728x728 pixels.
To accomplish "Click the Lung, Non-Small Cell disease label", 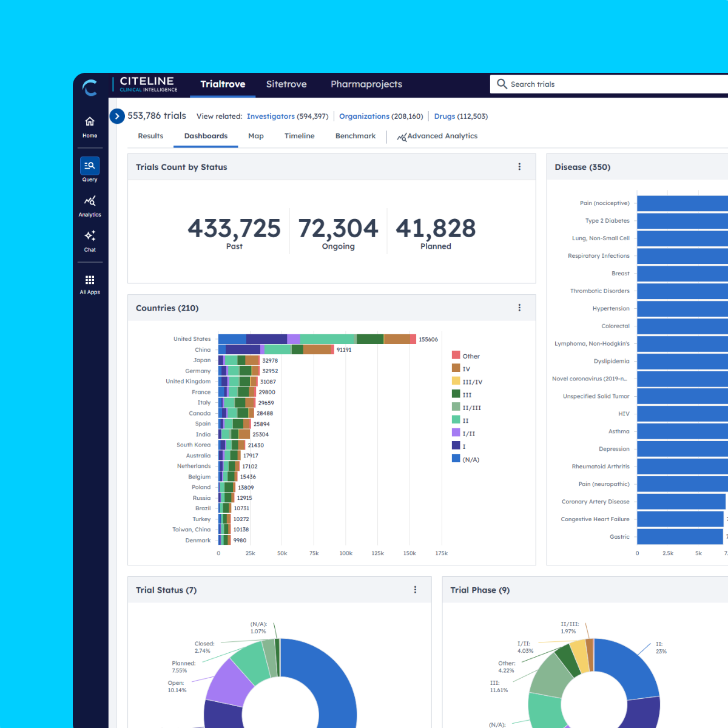I will (601, 238).
